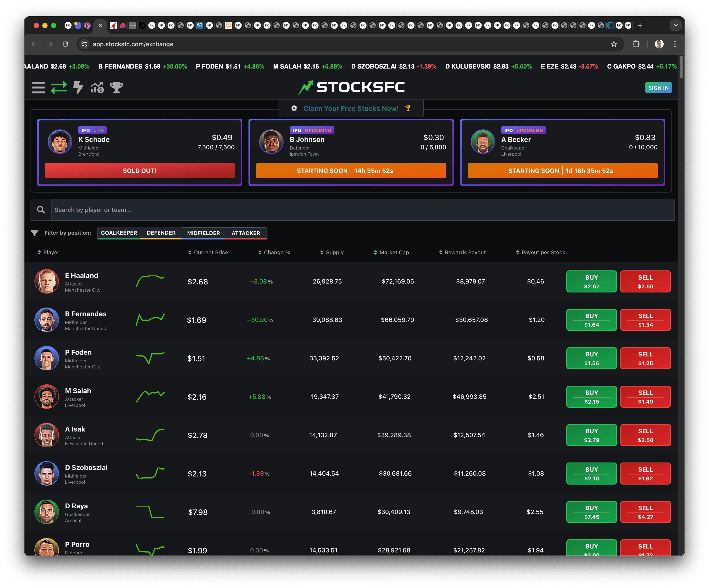
Task: Sort table by Supply
Action: point(332,252)
